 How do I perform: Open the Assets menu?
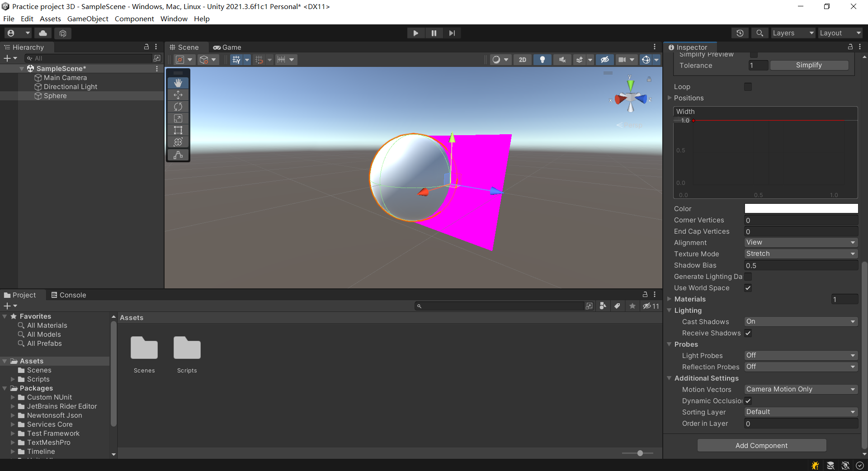click(50, 19)
